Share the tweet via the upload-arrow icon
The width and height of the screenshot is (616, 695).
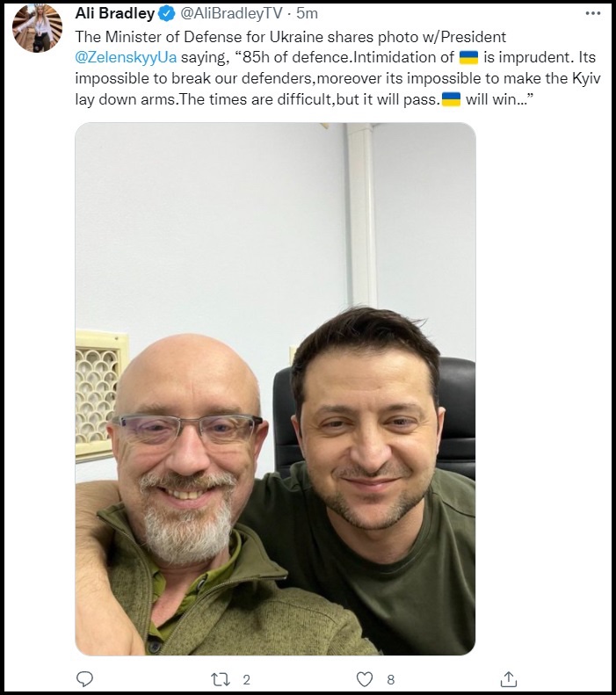509,679
